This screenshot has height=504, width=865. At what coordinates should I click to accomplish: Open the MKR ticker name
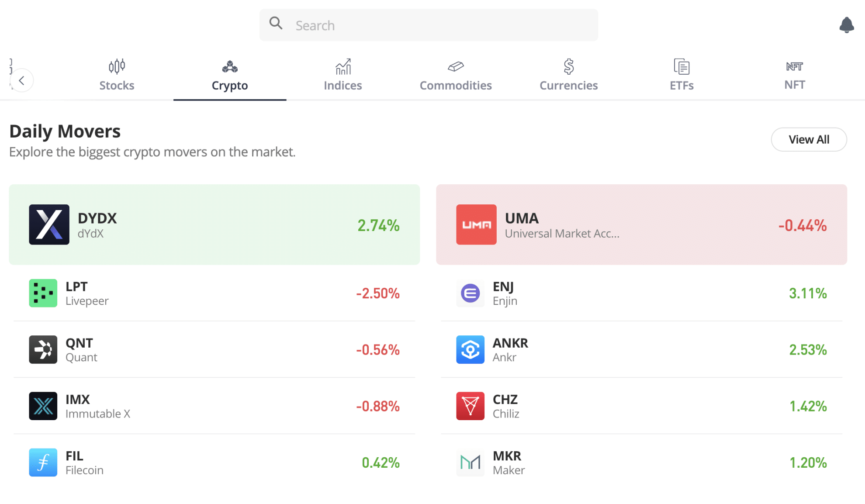point(507,456)
